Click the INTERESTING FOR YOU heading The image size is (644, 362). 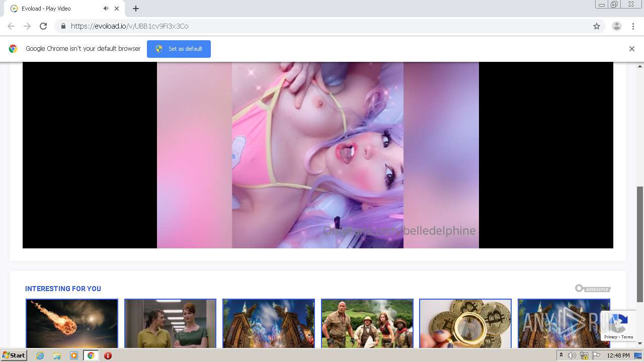[x=63, y=289]
